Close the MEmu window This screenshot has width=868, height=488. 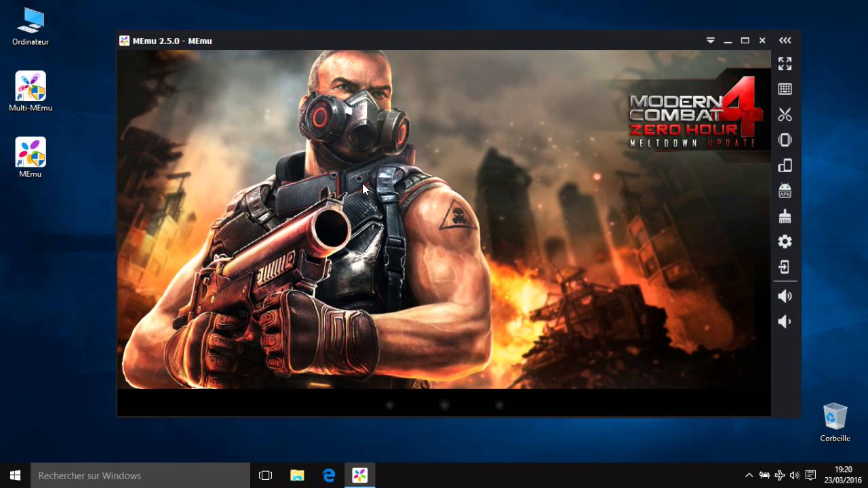click(x=762, y=41)
